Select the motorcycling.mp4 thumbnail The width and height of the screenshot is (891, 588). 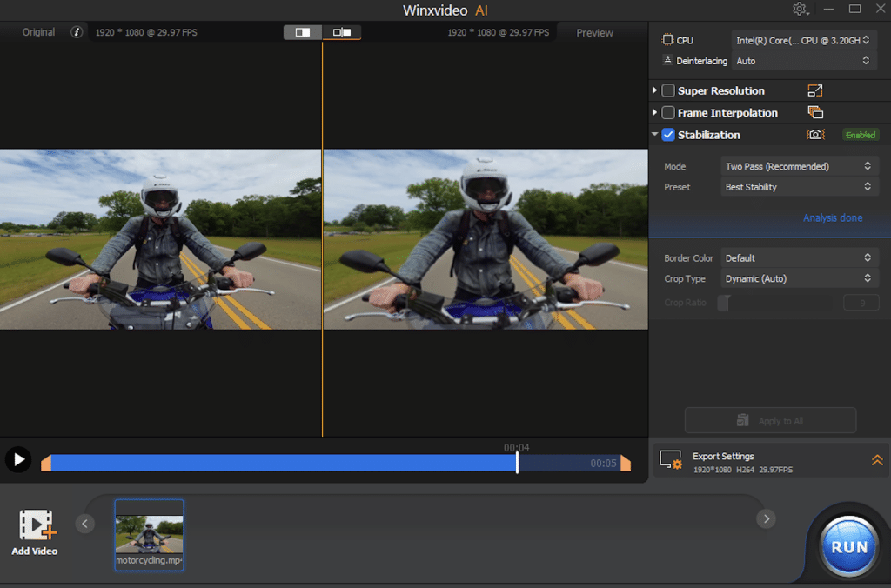coord(150,533)
